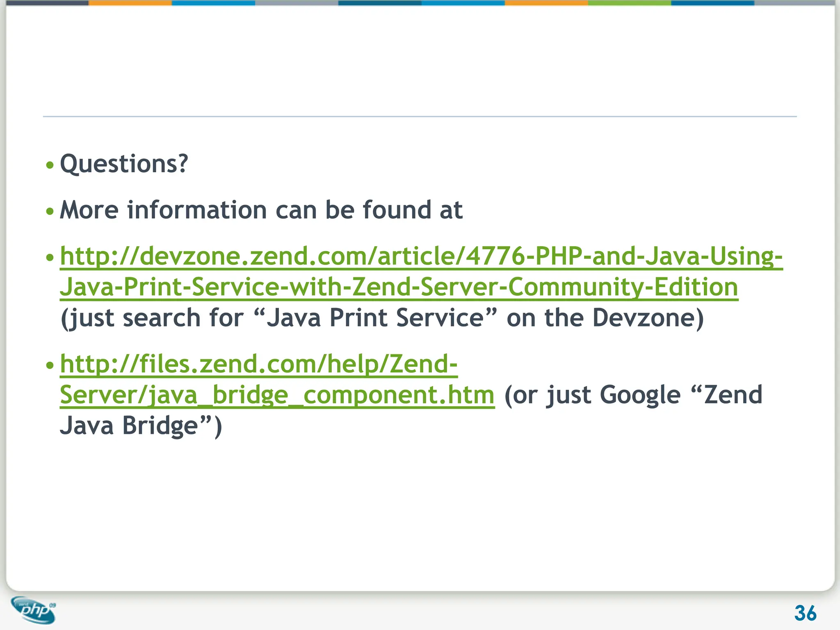
Task: Open the files.zend.com java_bridge_component link
Action: (277, 379)
